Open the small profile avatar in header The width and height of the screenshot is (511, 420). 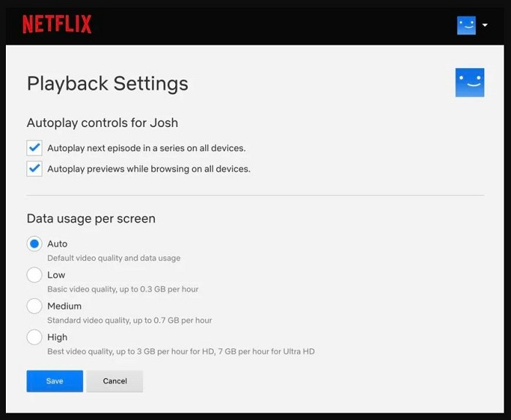(466, 25)
